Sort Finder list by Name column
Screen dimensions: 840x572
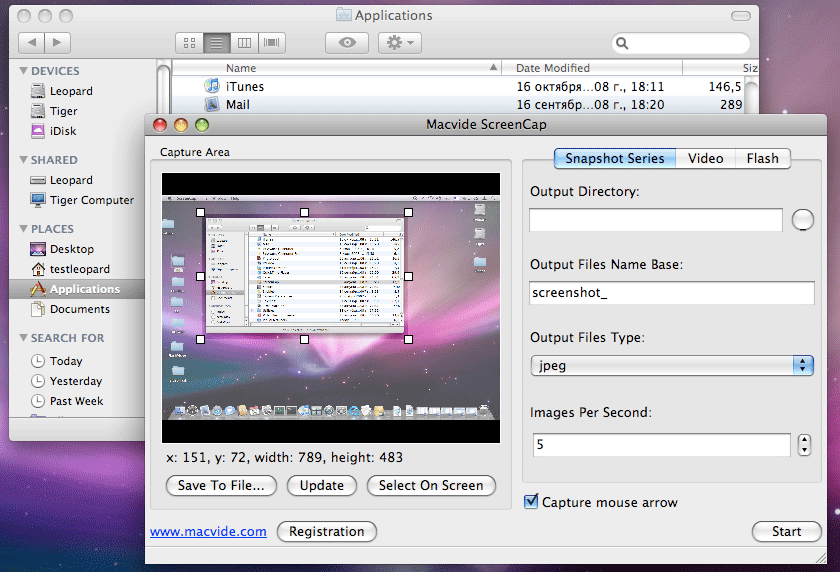(x=336, y=68)
